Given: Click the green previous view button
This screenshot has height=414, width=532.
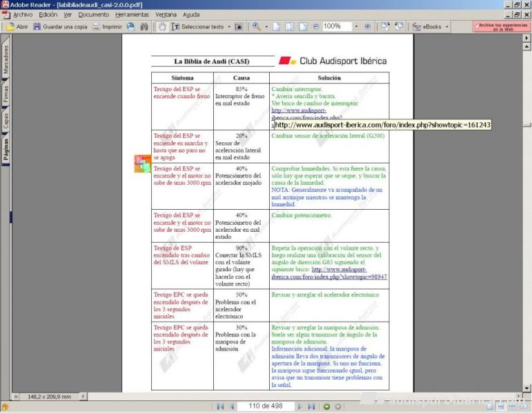Looking at the screenshot, I should point(327,406).
